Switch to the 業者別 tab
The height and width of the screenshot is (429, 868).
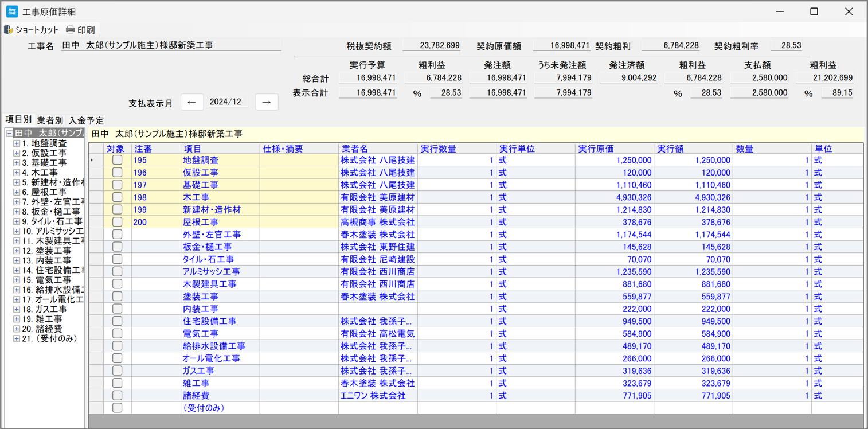[x=50, y=120]
